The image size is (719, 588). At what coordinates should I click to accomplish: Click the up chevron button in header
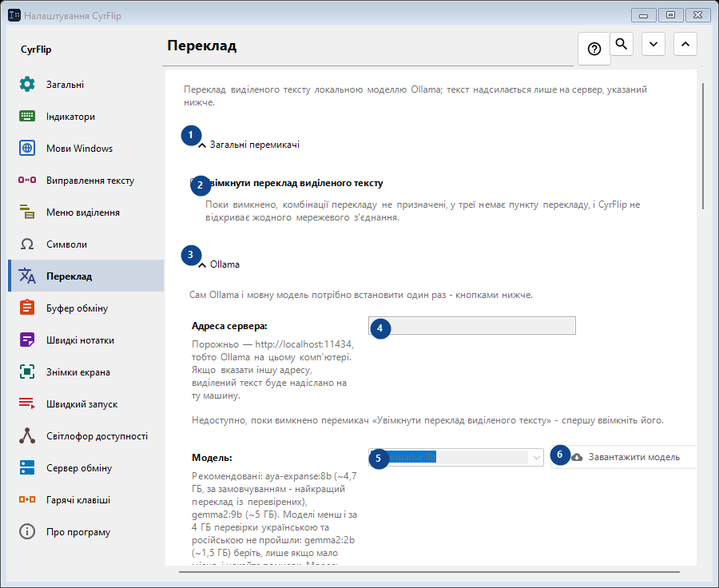coord(685,44)
